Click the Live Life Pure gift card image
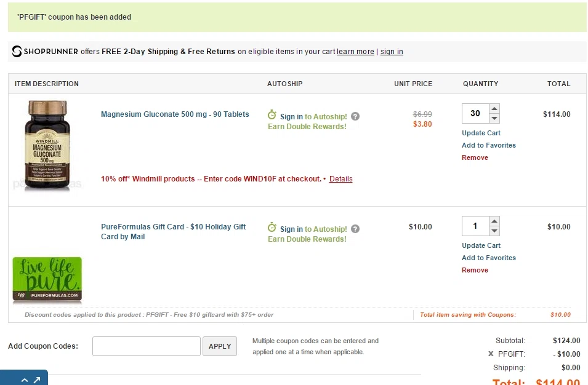This screenshot has height=385, width=588. [x=47, y=280]
